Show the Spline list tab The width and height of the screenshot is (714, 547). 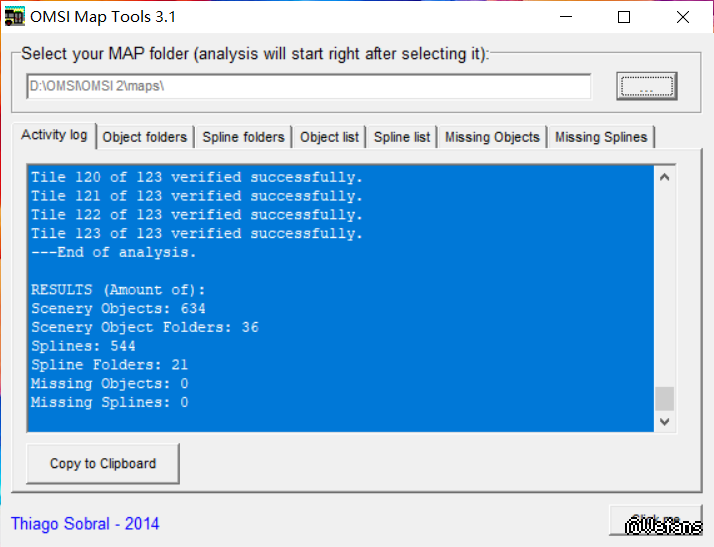coord(402,137)
